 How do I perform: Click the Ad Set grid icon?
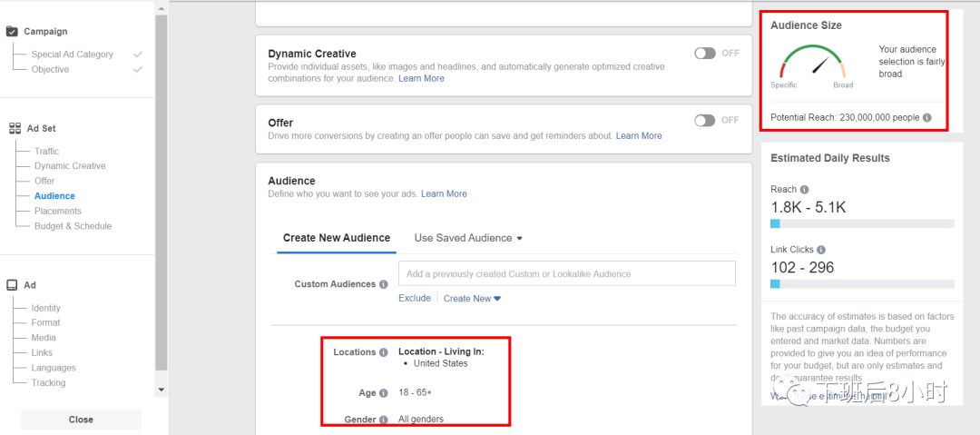pyautogui.click(x=15, y=128)
